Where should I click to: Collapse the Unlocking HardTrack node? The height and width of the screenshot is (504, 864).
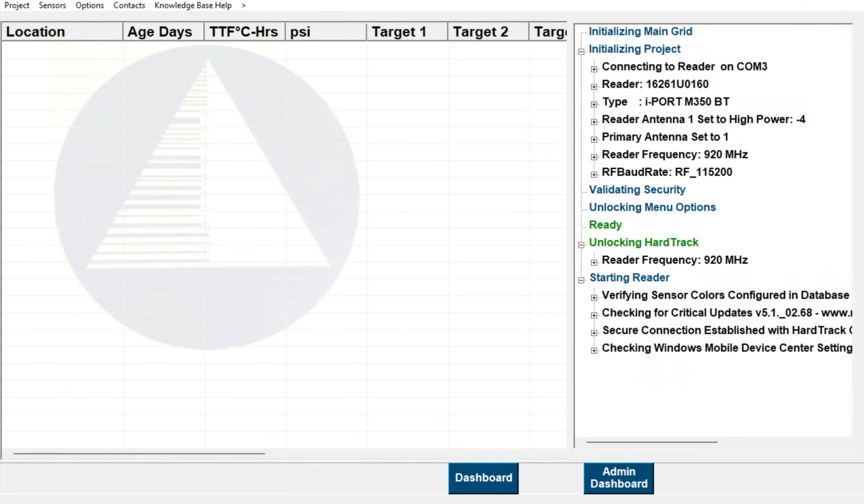pos(581,245)
